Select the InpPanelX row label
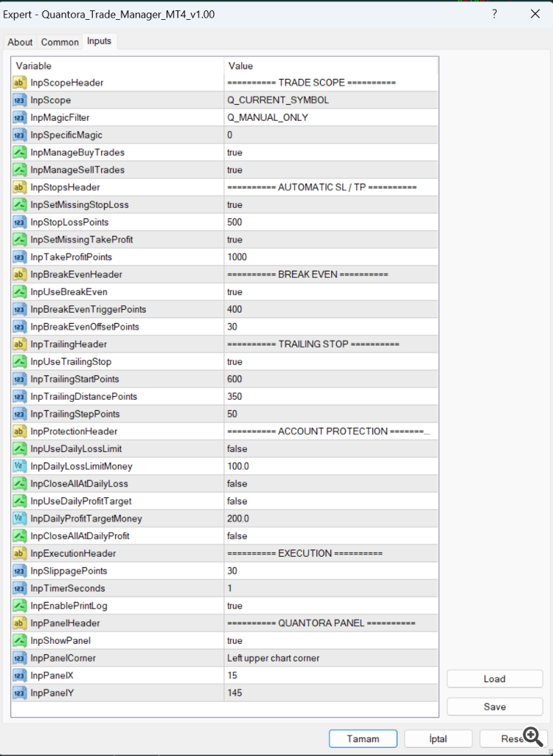This screenshot has height=756, width=553. (x=52, y=676)
